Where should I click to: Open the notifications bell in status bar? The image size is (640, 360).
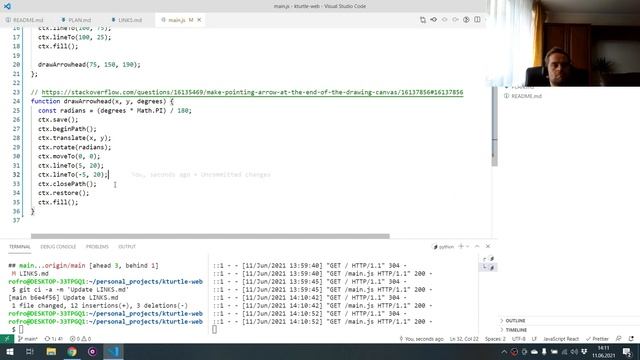[631, 339]
